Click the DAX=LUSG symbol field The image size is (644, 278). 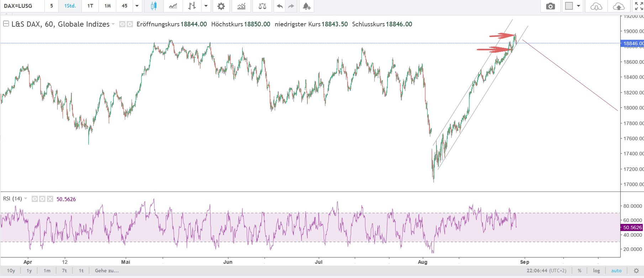pos(22,6)
